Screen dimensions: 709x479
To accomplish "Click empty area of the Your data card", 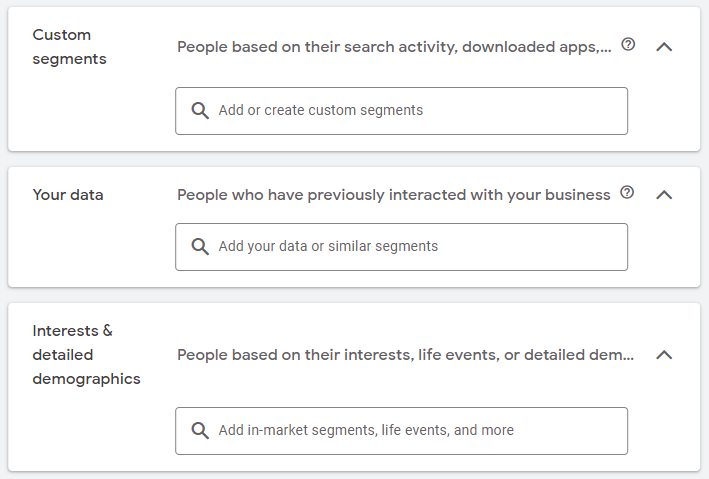I will tap(90, 249).
